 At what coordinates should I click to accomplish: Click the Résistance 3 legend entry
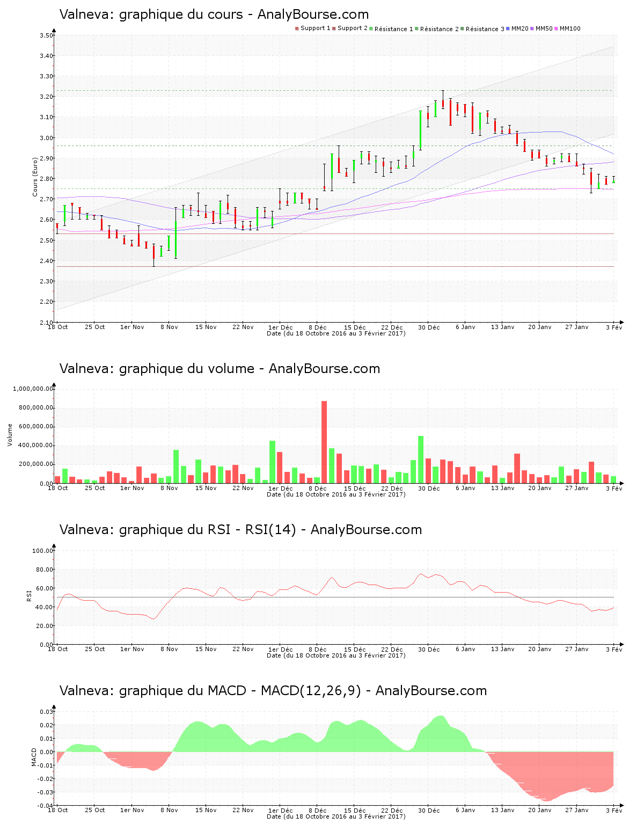pyautogui.click(x=482, y=29)
